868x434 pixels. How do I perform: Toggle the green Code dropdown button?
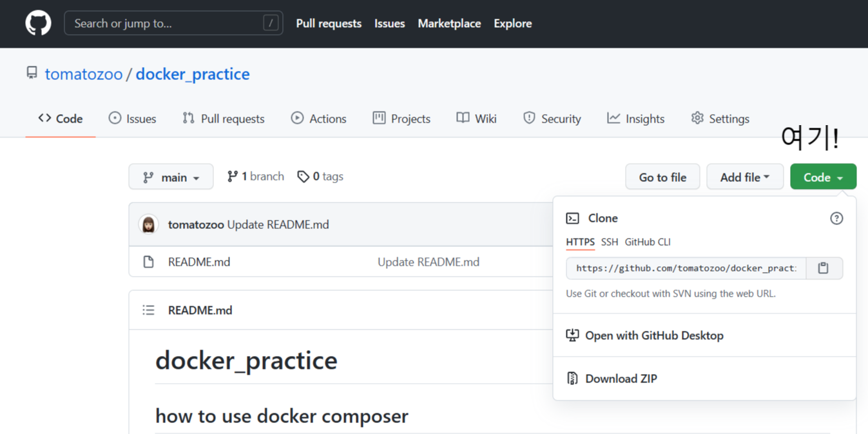coord(824,177)
